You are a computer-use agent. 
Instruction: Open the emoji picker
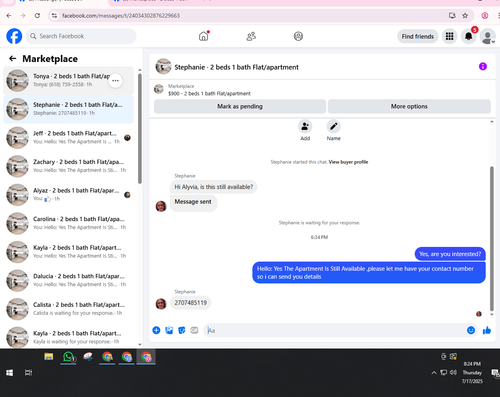point(471,330)
